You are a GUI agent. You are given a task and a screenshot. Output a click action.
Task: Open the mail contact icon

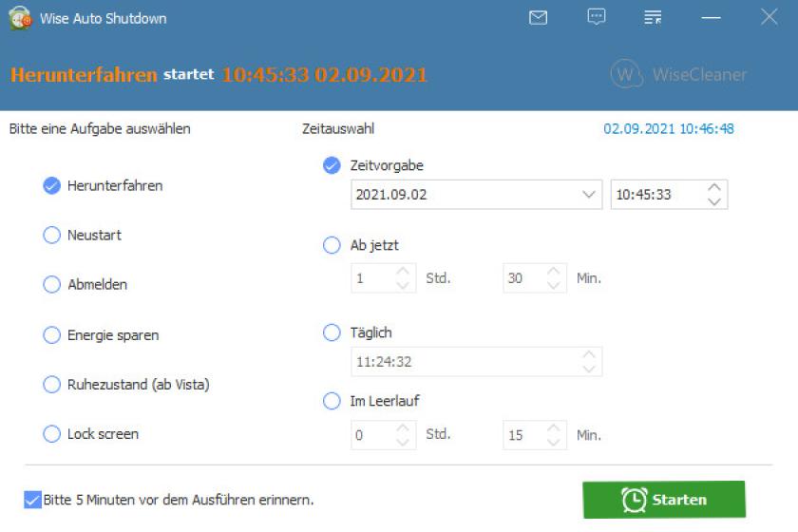pos(538,18)
